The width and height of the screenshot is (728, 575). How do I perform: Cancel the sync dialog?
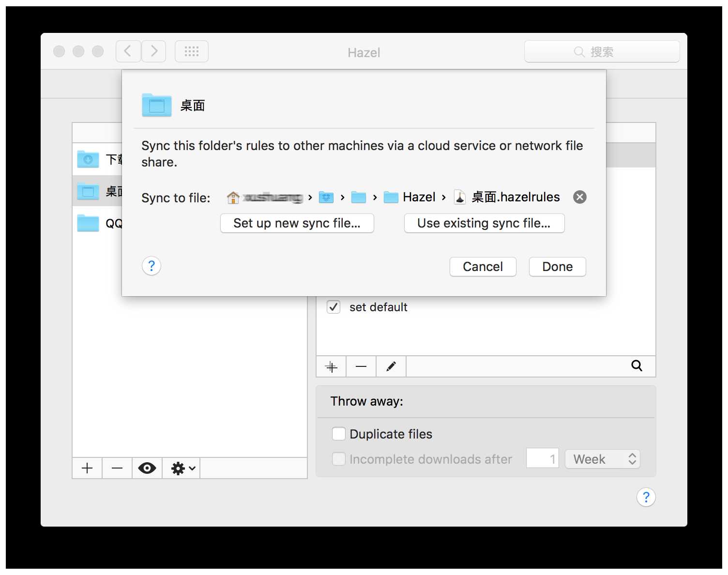click(x=483, y=267)
